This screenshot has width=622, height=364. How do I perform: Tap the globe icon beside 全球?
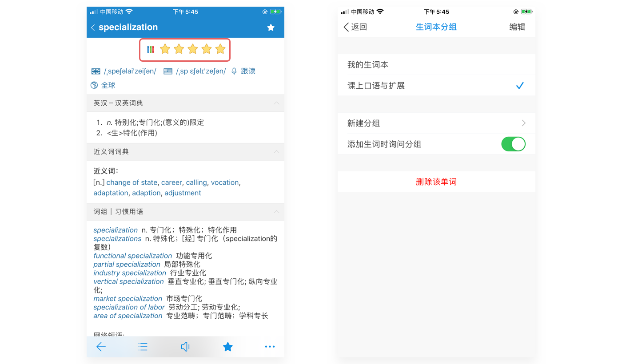(x=94, y=85)
